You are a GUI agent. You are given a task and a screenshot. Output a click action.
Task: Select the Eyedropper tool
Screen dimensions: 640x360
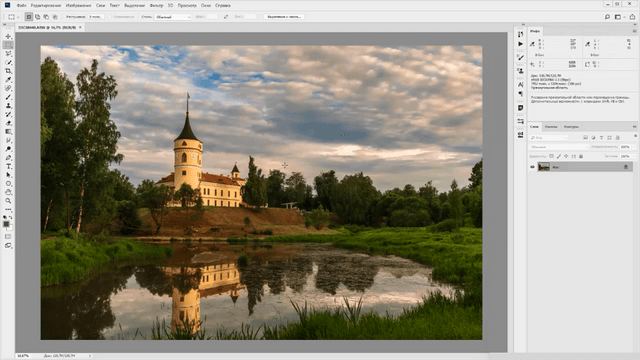tap(8, 80)
